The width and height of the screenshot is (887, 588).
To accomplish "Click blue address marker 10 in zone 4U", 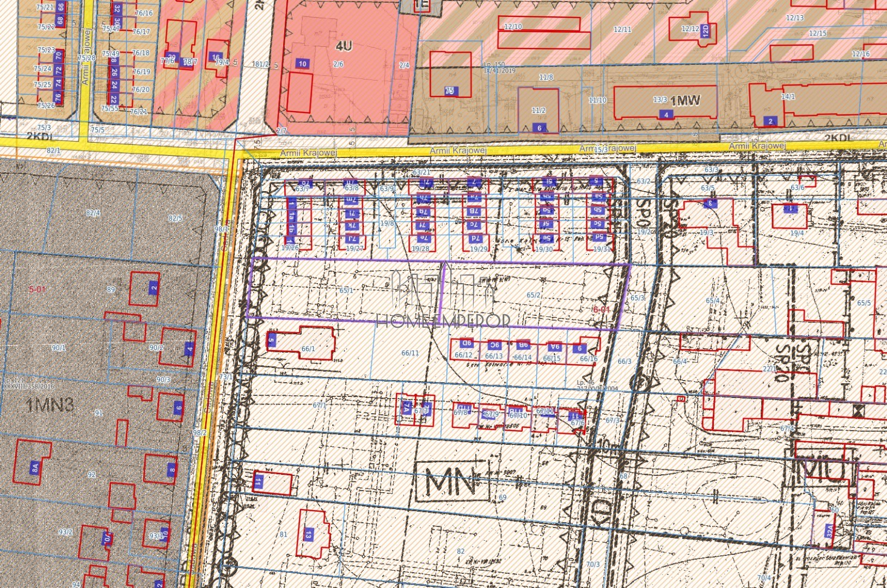I will pos(302,64).
